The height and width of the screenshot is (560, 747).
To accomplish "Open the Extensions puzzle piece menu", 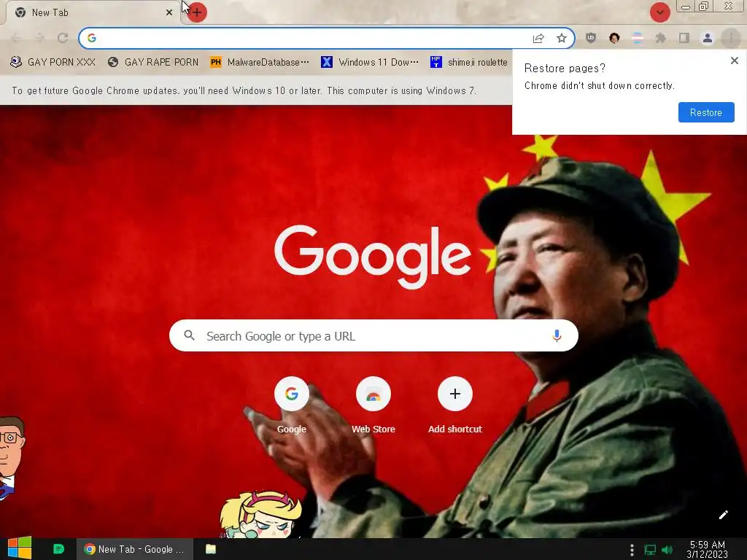I will click(661, 38).
